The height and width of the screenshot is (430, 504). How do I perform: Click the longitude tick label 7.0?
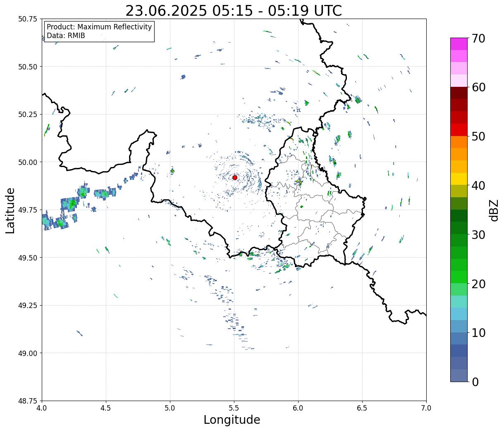click(426, 408)
